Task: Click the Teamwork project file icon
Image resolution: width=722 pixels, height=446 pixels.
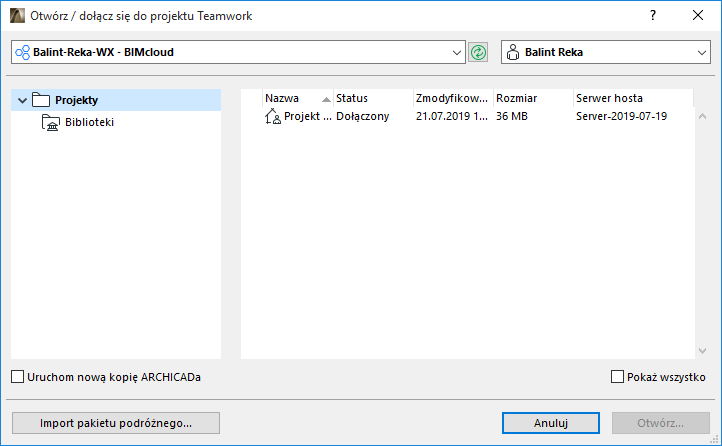Action: tap(272, 117)
